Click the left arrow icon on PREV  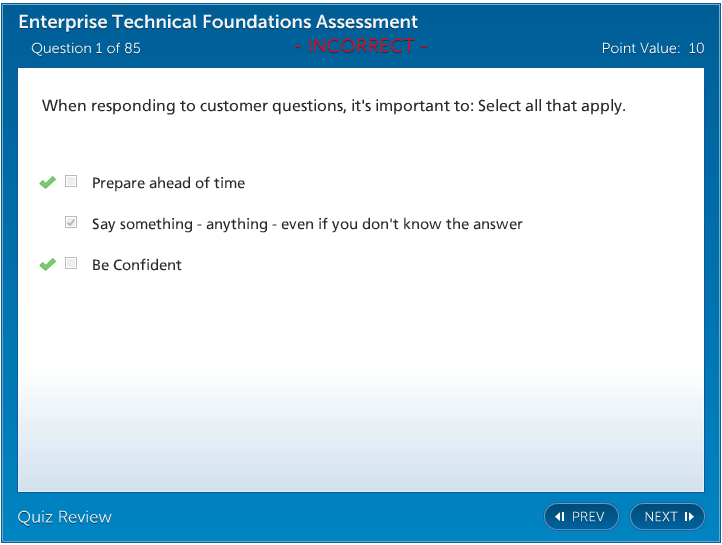coord(560,517)
